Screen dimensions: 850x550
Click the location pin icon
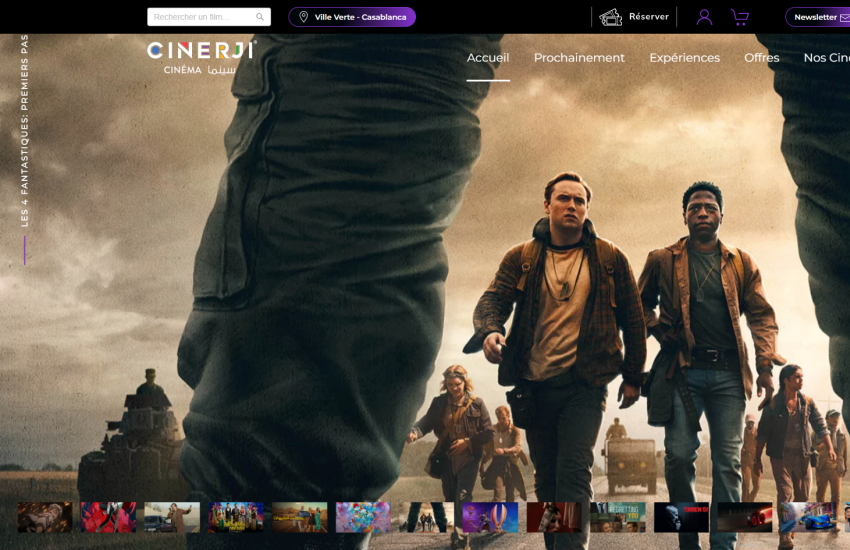tap(304, 17)
